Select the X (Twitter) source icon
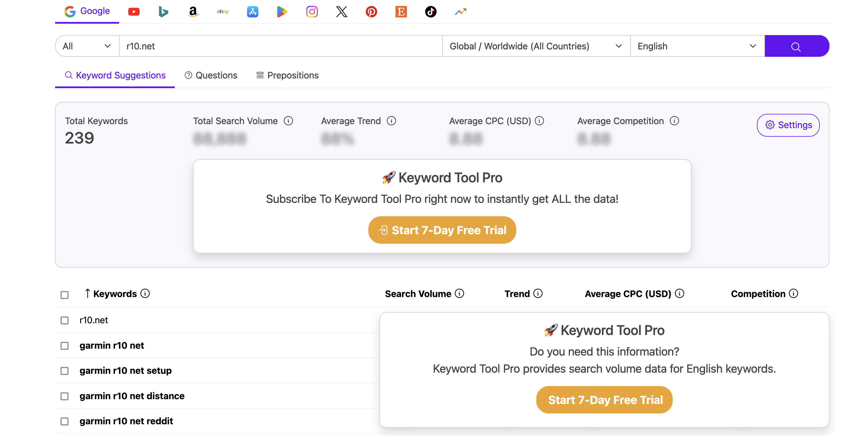868x436 pixels. coord(341,12)
